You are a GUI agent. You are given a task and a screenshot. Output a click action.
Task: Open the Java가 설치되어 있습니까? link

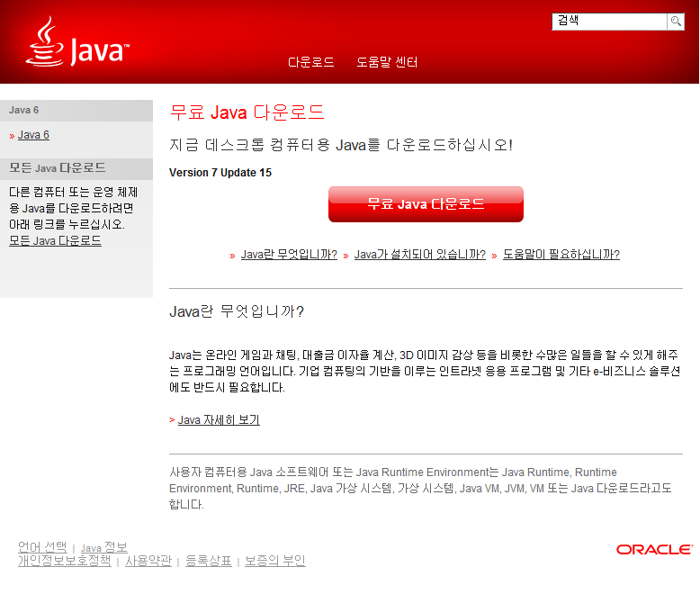tap(419, 255)
